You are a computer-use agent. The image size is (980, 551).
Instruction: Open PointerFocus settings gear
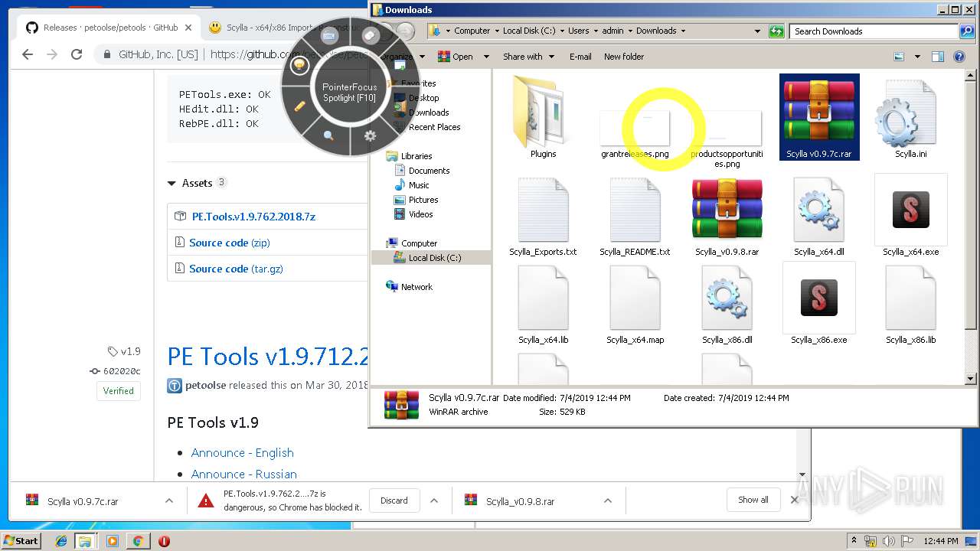click(x=370, y=135)
